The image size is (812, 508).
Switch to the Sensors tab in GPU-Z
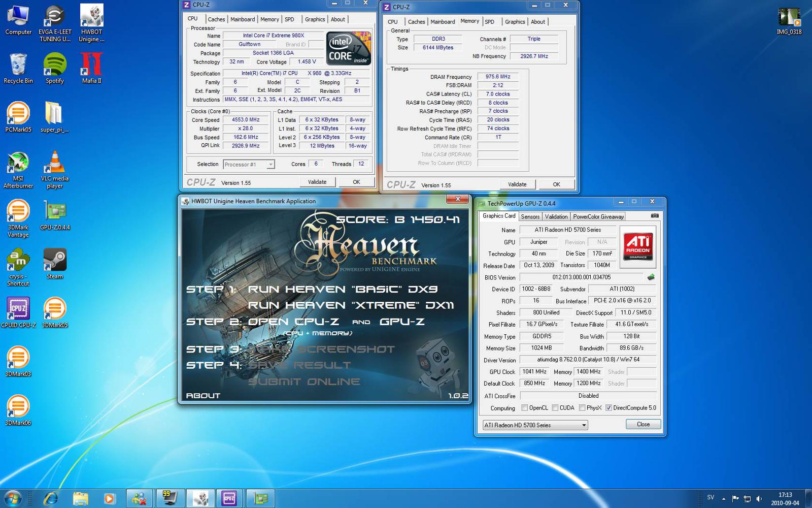[530, 216]
